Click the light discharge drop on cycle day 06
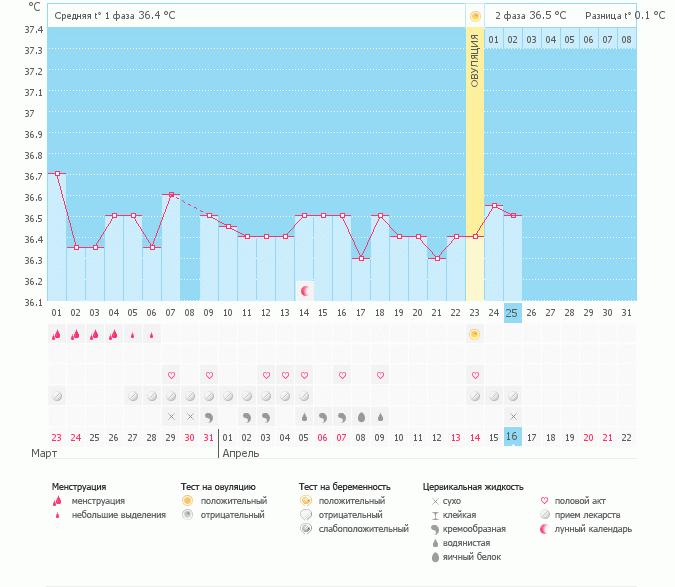This screenshot has width=675, height=587. [x=152, y=335]
